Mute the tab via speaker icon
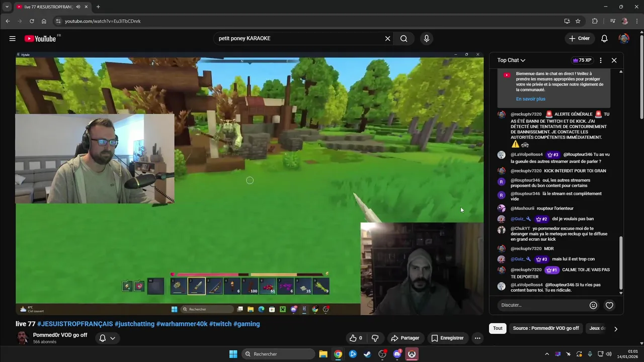 coord(78,7)
